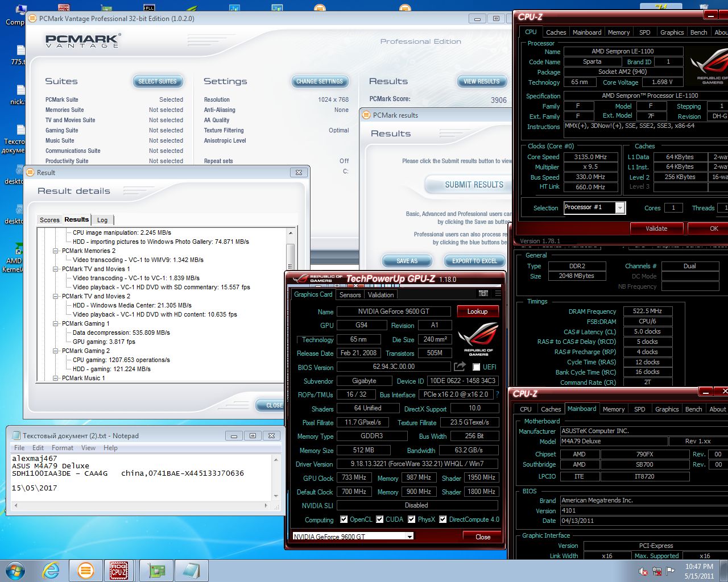Click the CHANGE SETTINGS button
The width and height of the screenshot is (728, 582).
pyautogui.click(x=320, y=81)
